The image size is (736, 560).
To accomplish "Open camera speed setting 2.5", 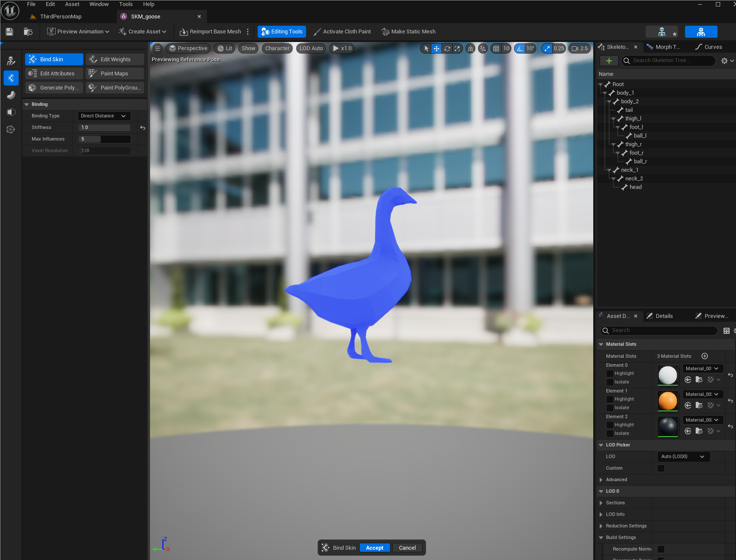I will (x=580, y=48).
